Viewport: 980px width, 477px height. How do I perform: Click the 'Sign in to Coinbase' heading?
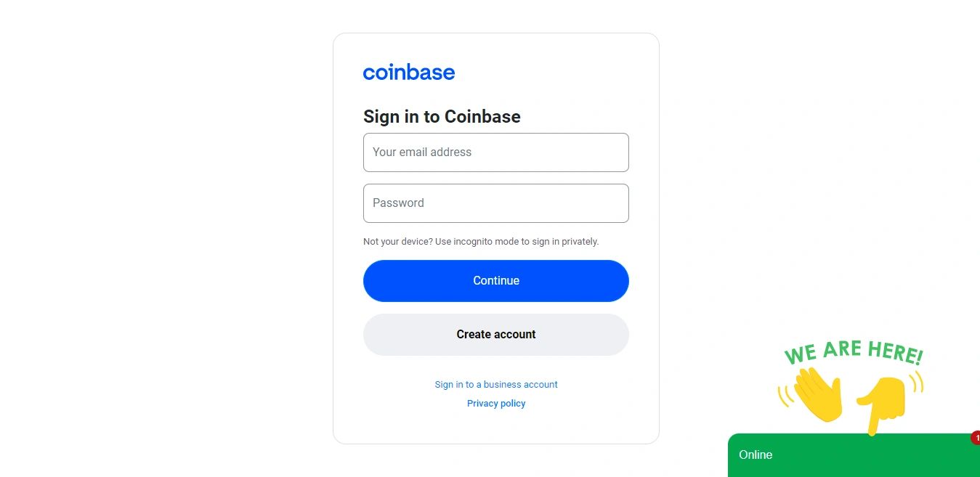(x=442, y=116)
